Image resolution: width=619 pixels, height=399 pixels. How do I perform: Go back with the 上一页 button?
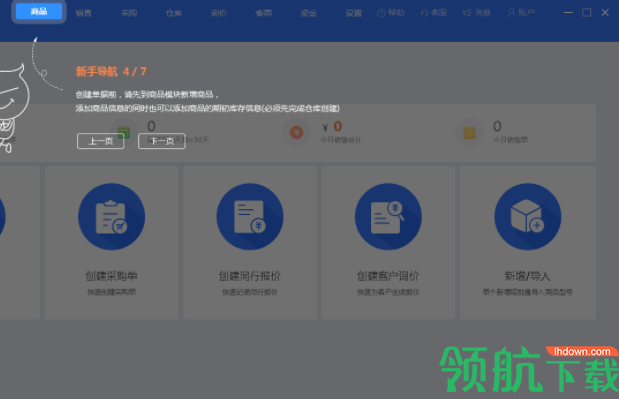pos(101,141)
